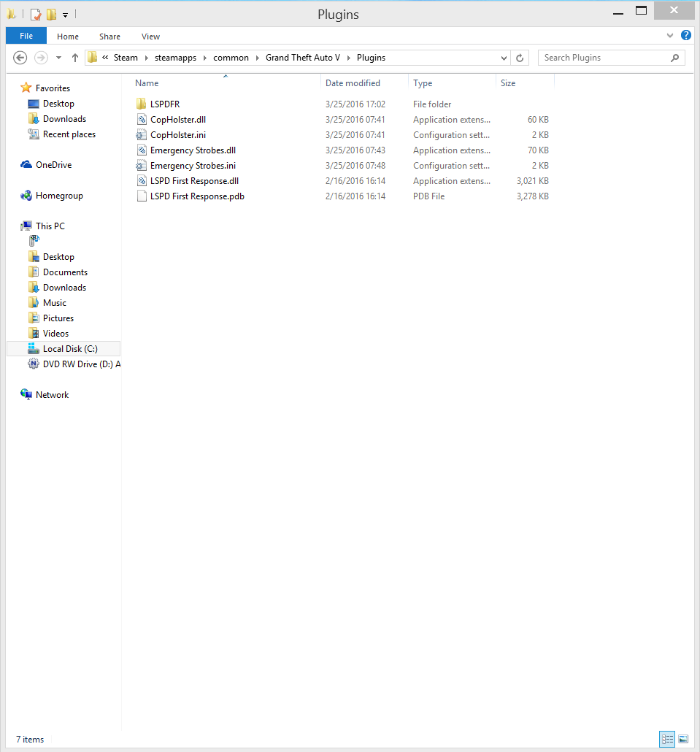The width and height of the screenshot is (700, 752).
Task: Open OneDrive in navigation pane
Action: tap(54, 165)
